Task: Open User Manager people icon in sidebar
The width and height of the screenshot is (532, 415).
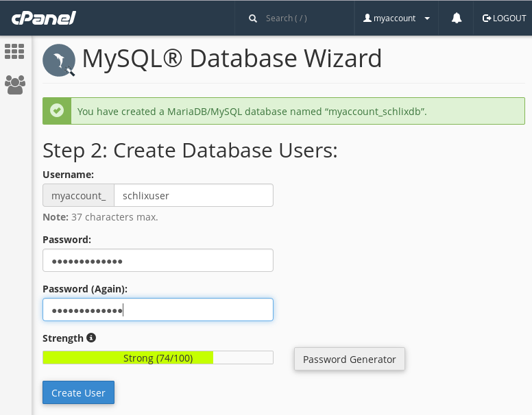Action: [15, 85]
